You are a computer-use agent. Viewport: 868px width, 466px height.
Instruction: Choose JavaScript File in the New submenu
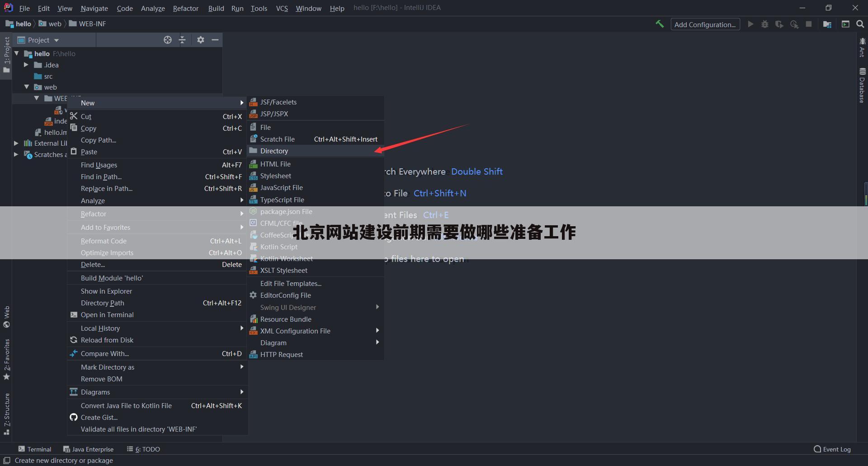(x=316, y=188)
